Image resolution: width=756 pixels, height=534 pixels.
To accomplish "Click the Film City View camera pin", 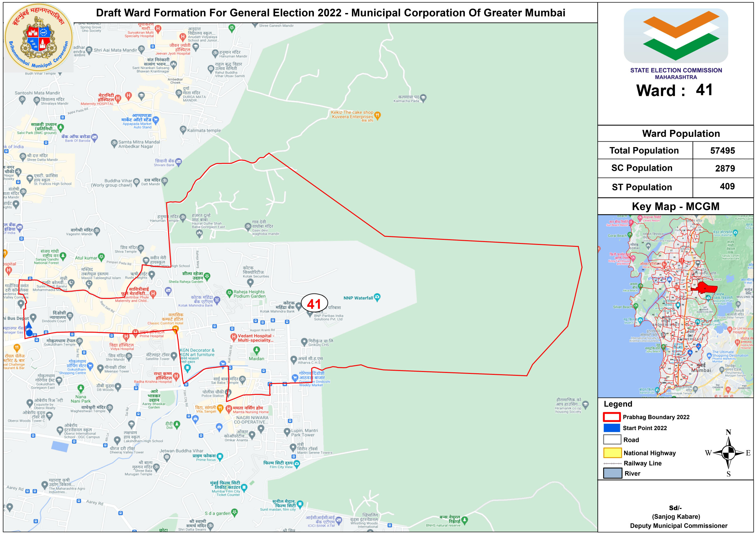I will click(297, 463).
